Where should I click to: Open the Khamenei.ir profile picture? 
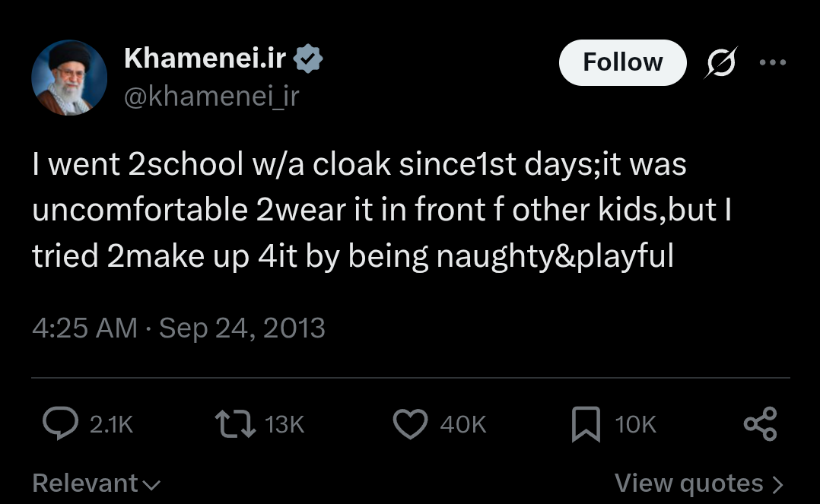click(x=69, y=78)
